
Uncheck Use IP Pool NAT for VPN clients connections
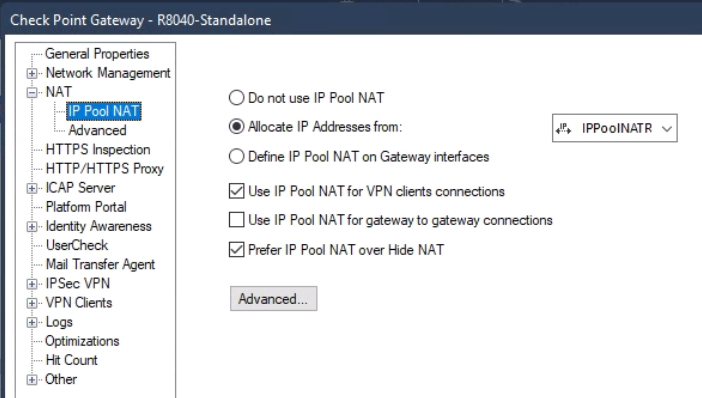(x=236, y=191)
